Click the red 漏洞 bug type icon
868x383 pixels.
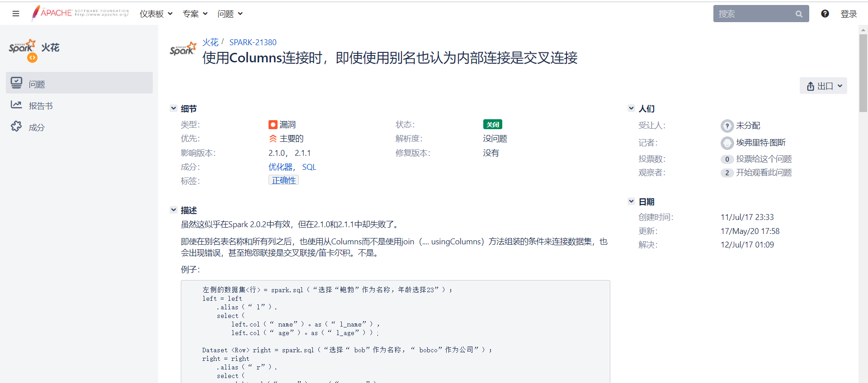[273, 125]
